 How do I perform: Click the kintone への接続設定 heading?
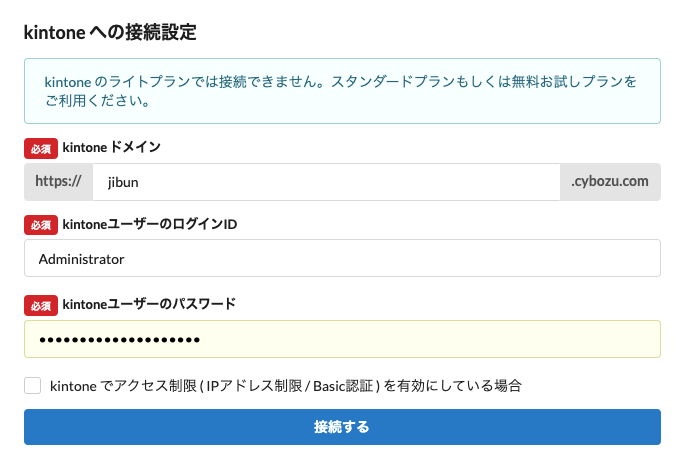coord(110,32)
